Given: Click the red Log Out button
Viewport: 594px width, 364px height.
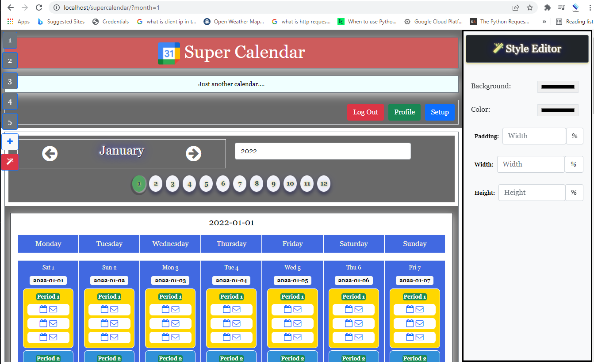Looking at the screenshot, I should click(365, 112).
